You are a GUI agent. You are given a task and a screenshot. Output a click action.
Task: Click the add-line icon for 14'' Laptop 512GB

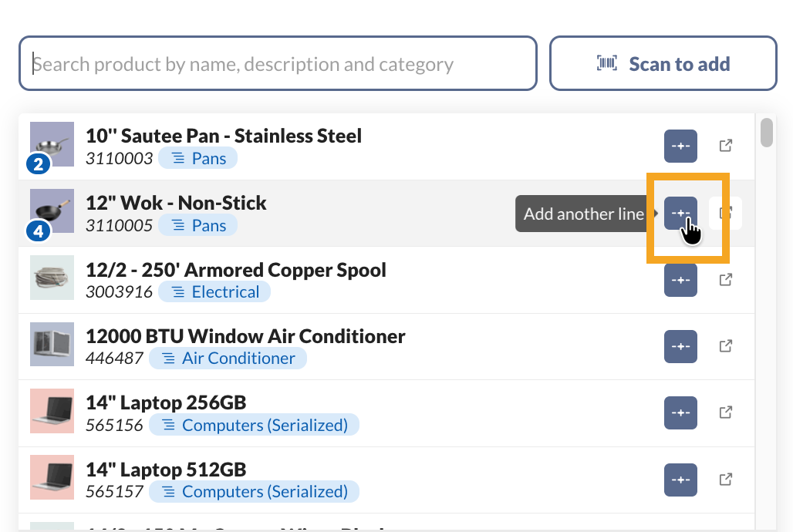tap(680, 479)
